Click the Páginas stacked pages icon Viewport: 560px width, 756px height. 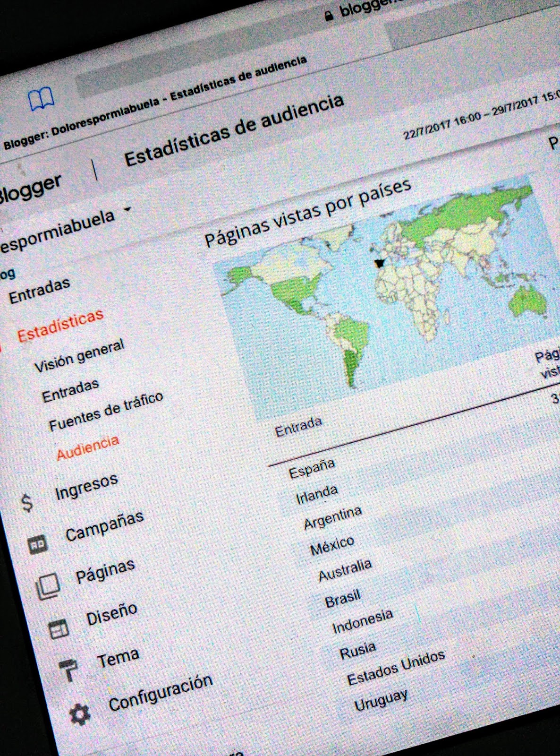point(48,586)
